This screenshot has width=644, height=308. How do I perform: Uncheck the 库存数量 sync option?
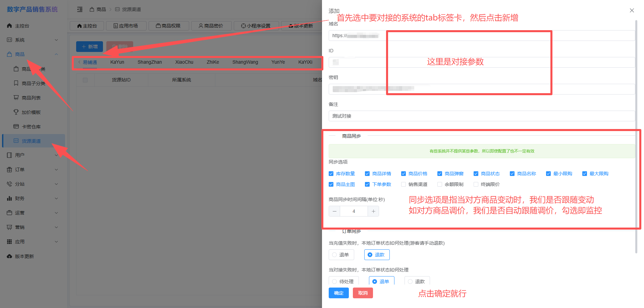tap(331, 174)
